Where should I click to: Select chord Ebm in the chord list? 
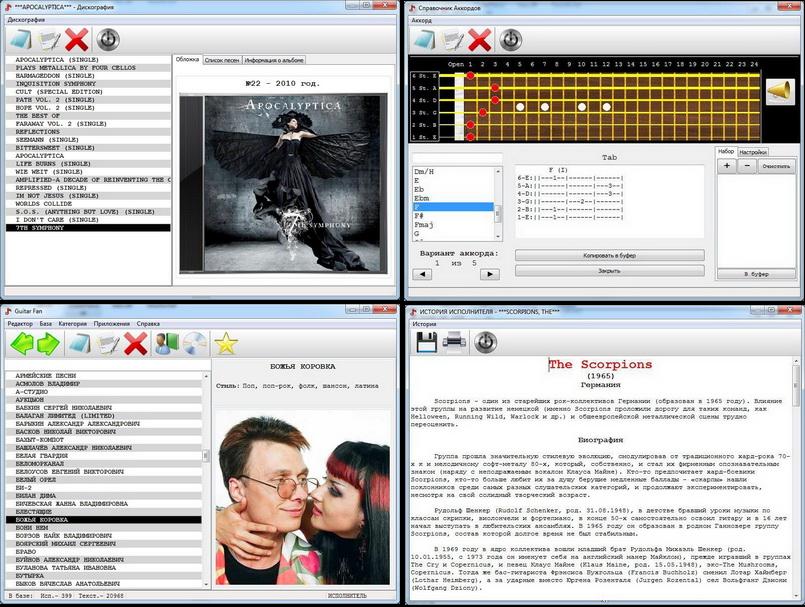pyautogui.click(x=453, y=198)
